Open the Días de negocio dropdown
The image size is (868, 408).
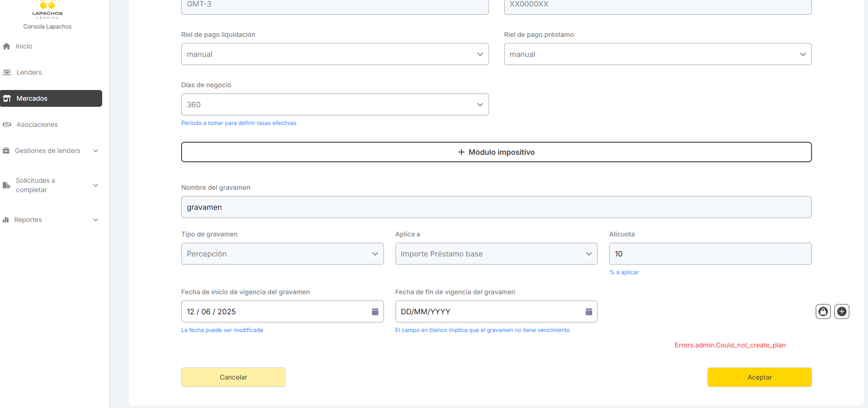coord(335,104)
